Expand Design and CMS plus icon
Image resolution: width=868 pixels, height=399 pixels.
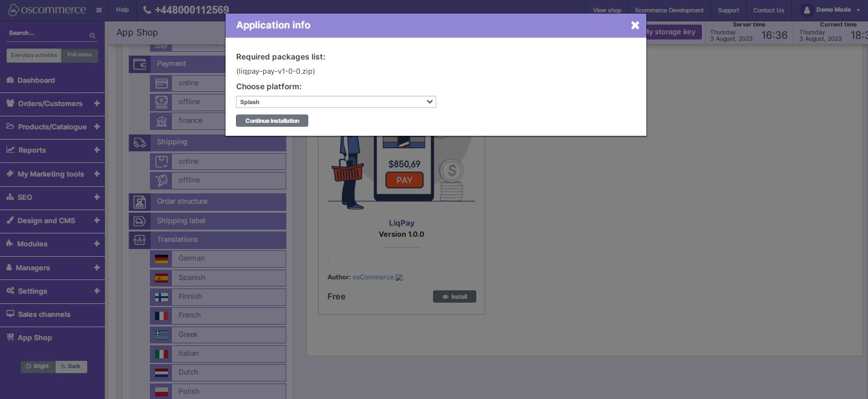point(97,221)
